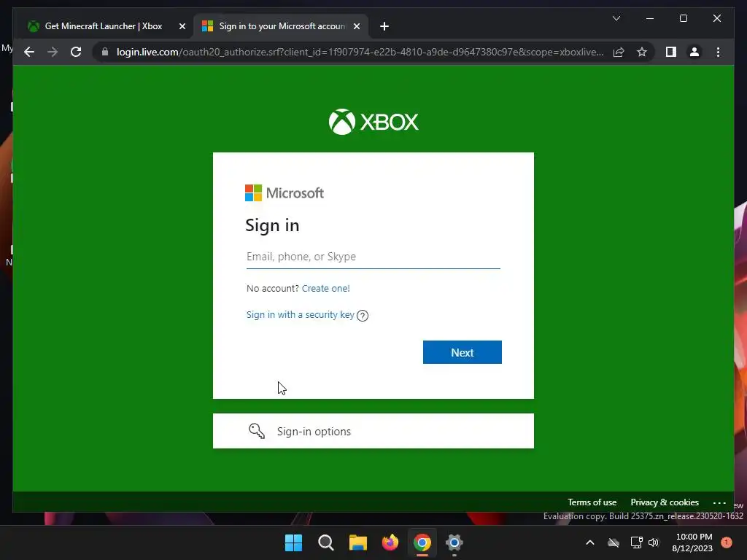Click the Next button
This screenshot has width=747, height=560.
point(462,352)
